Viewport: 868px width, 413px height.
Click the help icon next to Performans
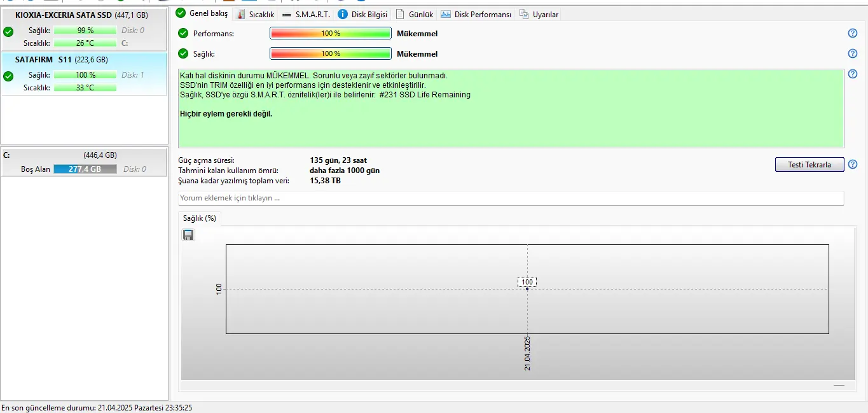coord(853,33)
